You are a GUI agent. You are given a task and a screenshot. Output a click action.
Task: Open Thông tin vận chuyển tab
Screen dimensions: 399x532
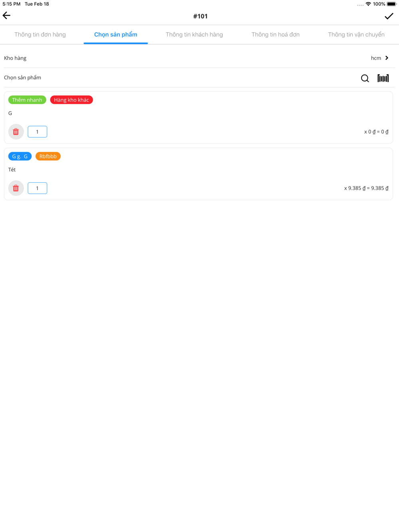click(x=356, y=34)
